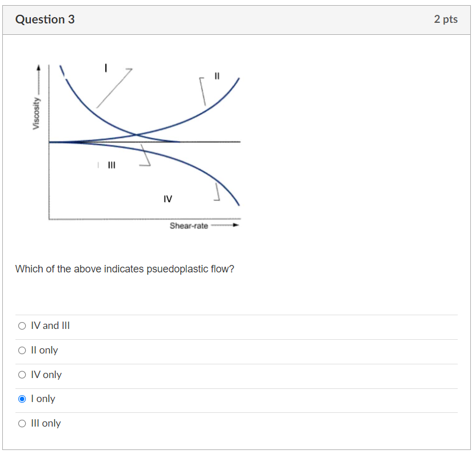Screen dimensions: 476x454
Task: Click the 'I only' answer label
Action: (x=43, y=399)
